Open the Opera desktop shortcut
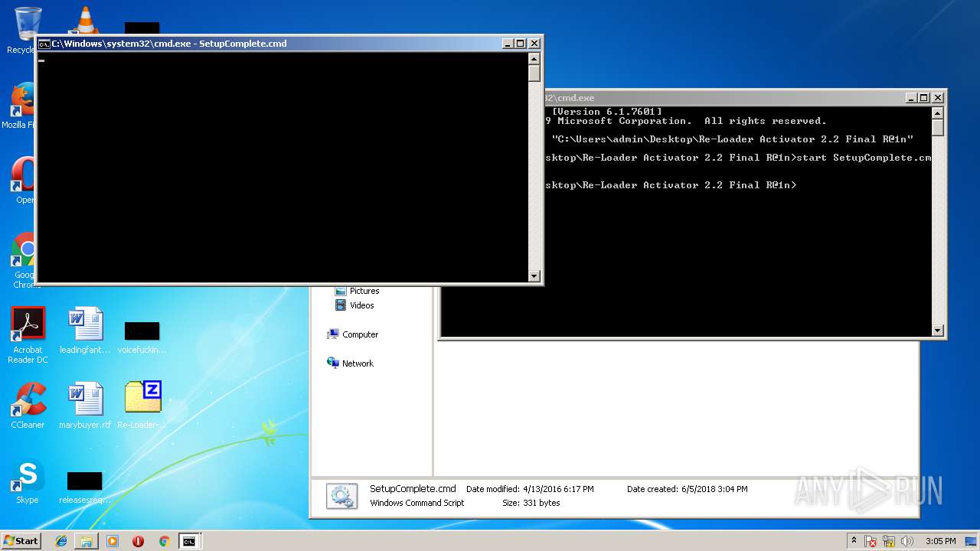 [23, 181]
